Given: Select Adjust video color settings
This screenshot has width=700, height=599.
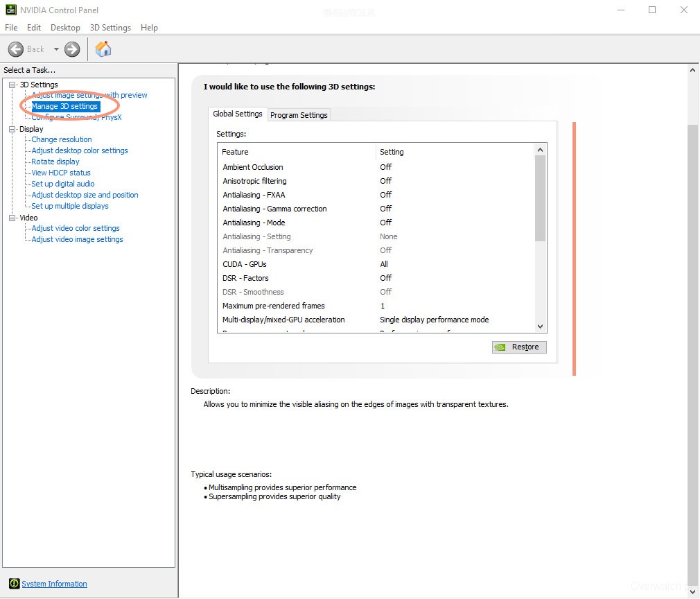Looking at the screenshot, I should tap(76, 228).
